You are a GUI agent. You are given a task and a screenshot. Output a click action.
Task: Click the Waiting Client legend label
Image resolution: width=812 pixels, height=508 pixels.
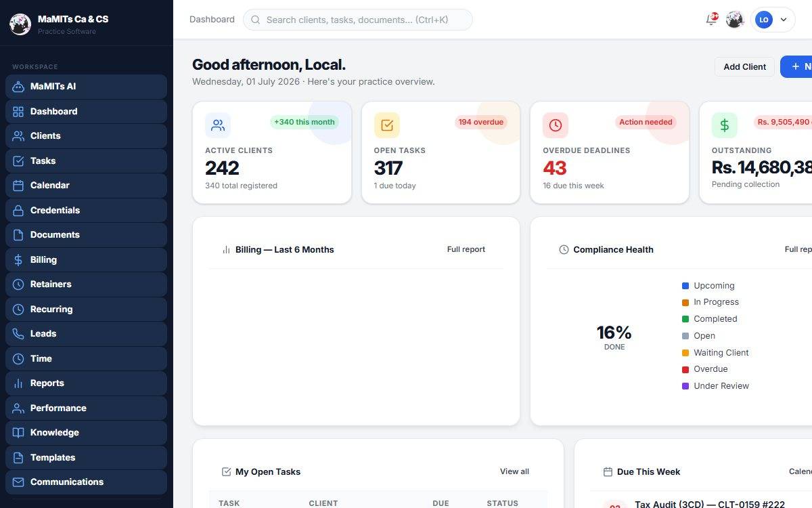(721, 353)
